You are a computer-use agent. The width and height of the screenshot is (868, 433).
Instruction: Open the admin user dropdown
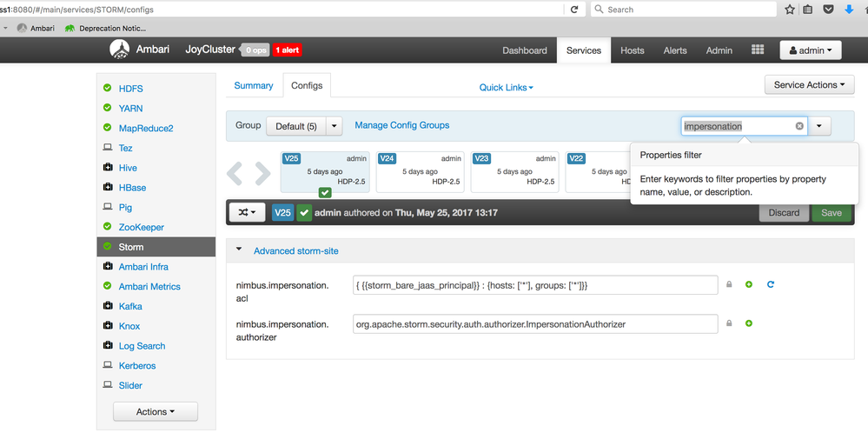811,50
